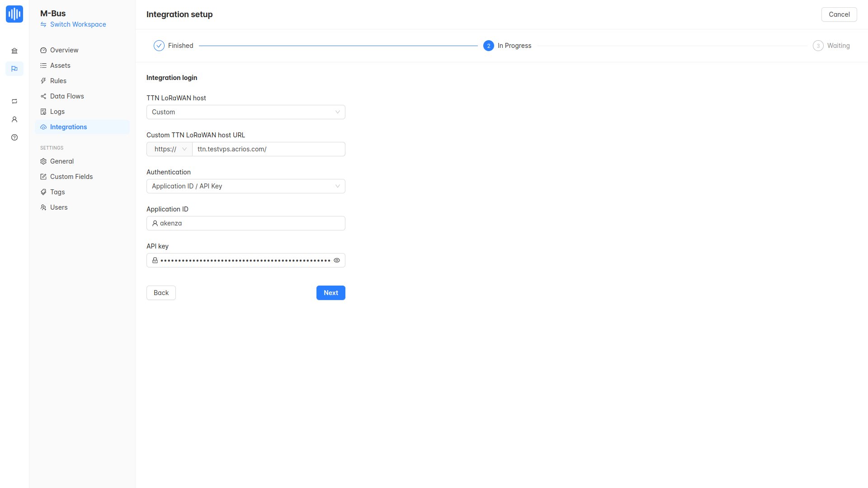Screen dimensions: 868x488
Task: Select the workspaces flag icon in rail
Action: (14, 69)
